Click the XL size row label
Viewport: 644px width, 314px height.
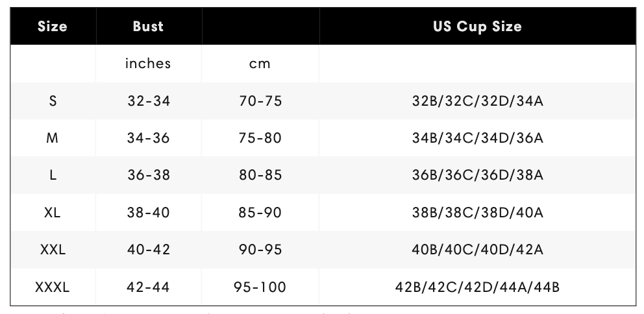[x=52, y=213]
